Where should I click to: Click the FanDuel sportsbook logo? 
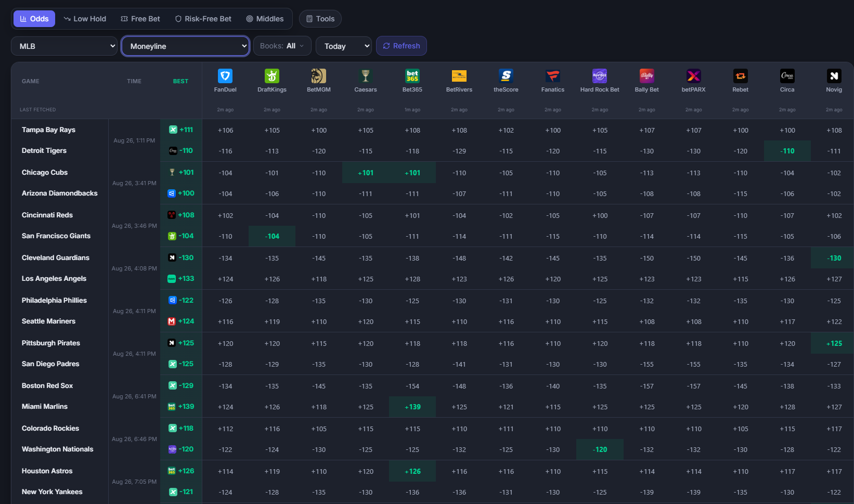tap(225, 76)
